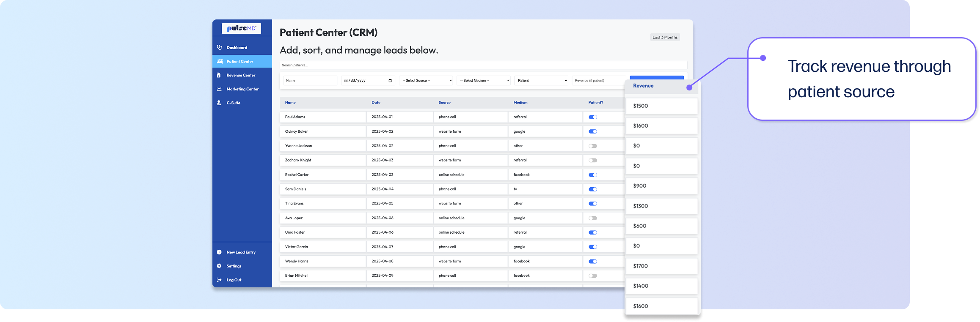
Task: Disable patient switch for Sam Daniels
Action: pyautogui.click(x=593, y=189)
